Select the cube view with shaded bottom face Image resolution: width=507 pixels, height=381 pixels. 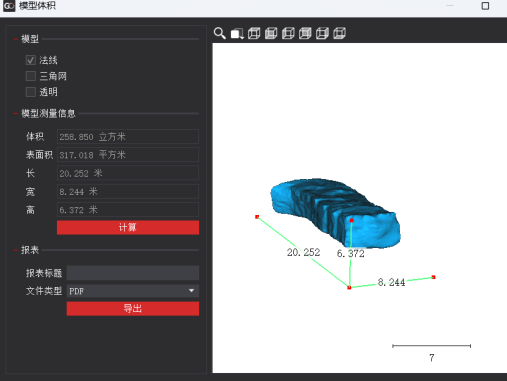(339, 33)
